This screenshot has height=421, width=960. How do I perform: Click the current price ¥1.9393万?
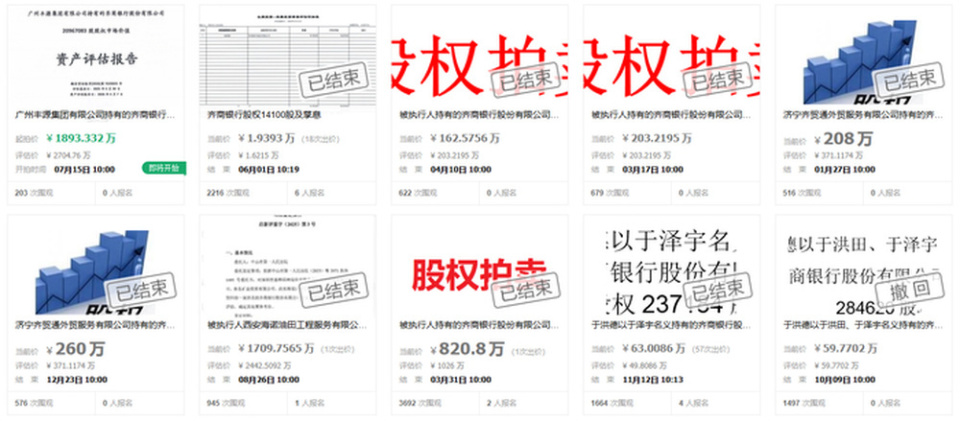pos(268,139)
